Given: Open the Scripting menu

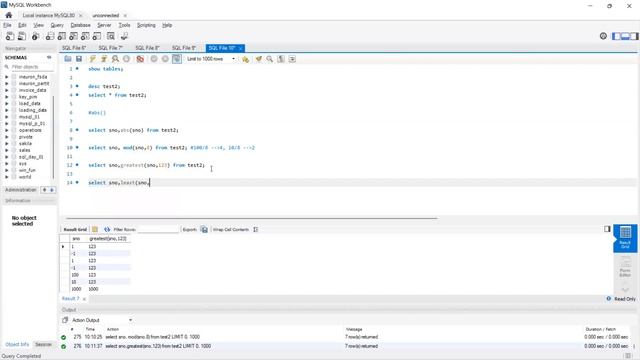Looking at the screenshot, I should [x=146, y=25].
